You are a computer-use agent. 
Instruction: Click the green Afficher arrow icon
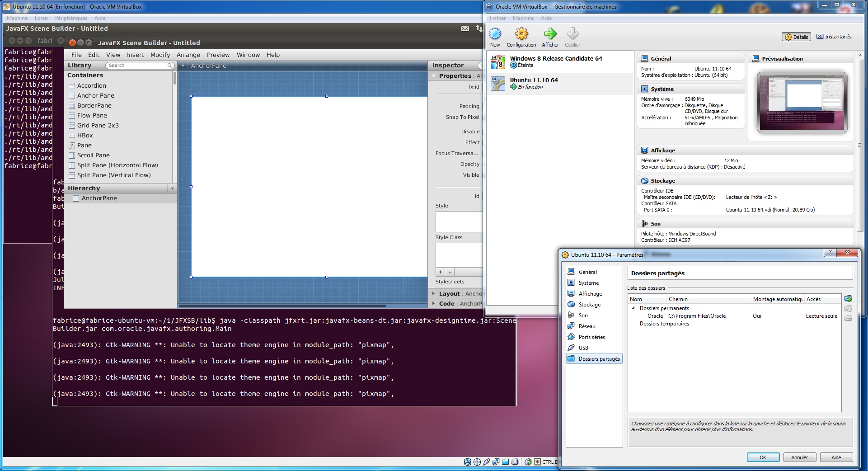550,34
